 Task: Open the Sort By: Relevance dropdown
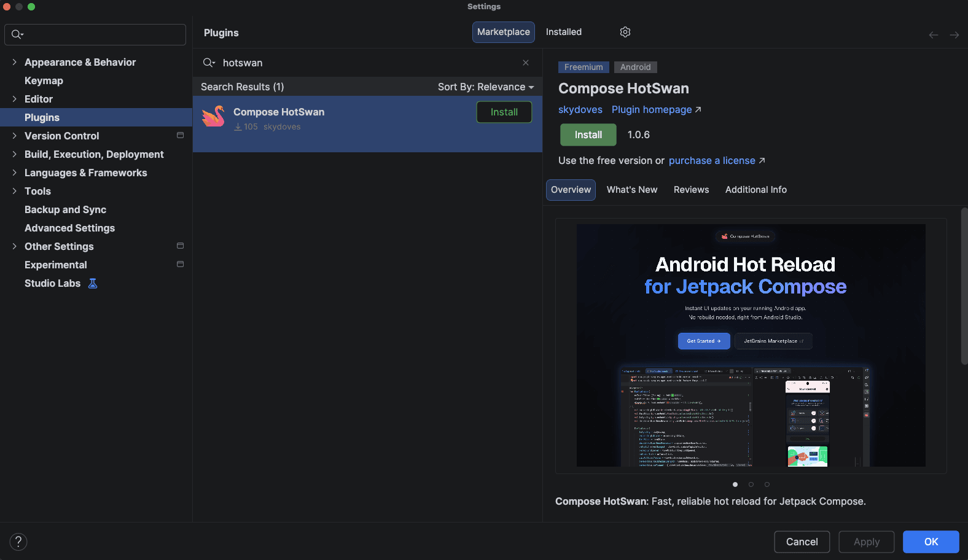coord(486,87)
